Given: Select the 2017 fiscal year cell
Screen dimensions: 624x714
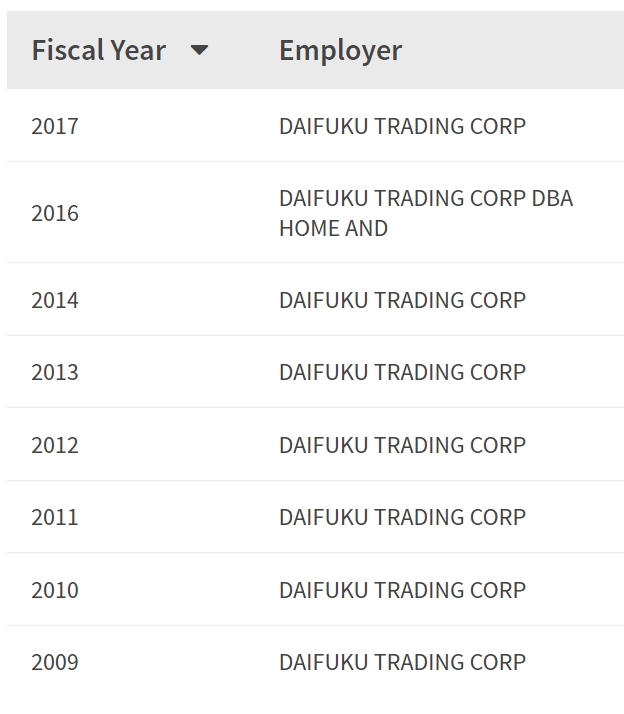Looking at the screenshot, I should coord(55,126).
